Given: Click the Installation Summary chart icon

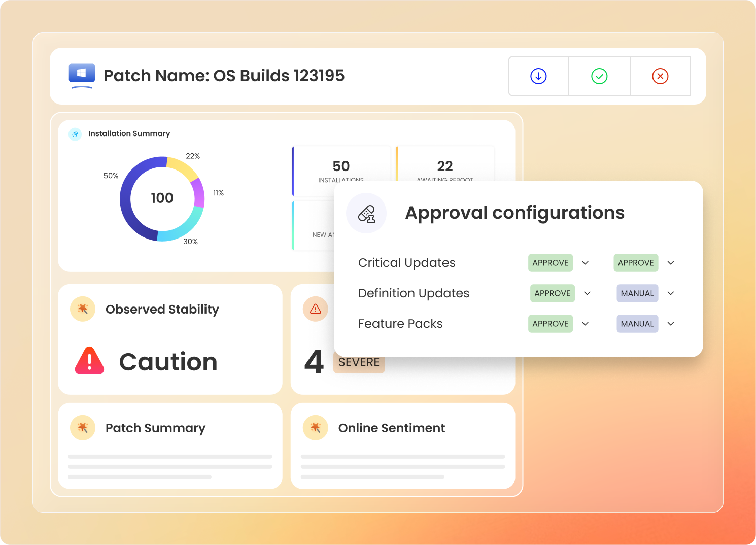Looking at the screenshot, I should coord(75,134).
